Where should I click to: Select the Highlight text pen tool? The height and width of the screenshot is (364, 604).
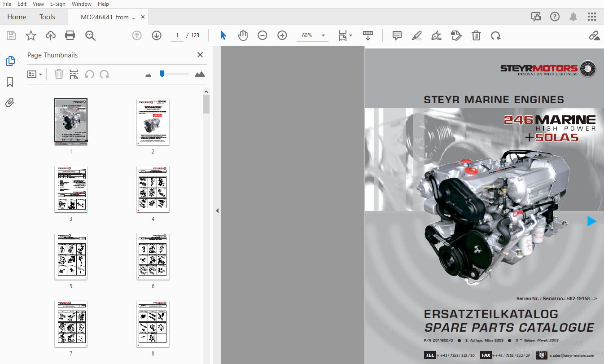(417, 35)
